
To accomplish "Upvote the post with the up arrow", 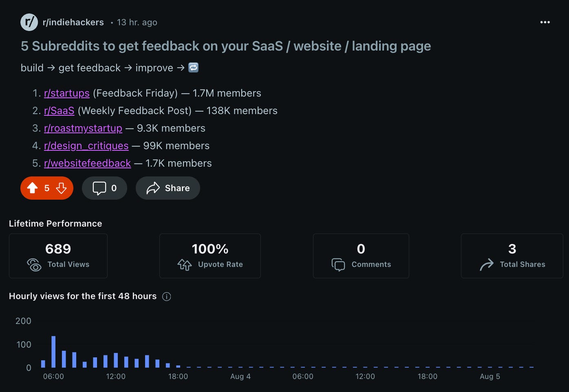I will pyautogui.click(x=32, y=188).
